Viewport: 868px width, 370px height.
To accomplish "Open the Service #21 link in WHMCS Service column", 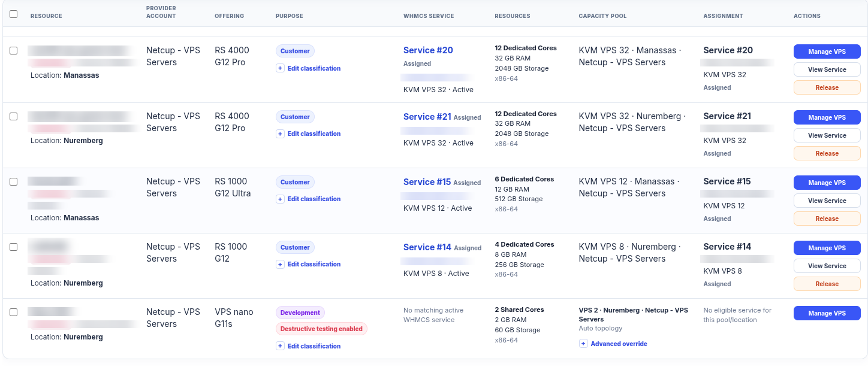I will coord(427,117).
